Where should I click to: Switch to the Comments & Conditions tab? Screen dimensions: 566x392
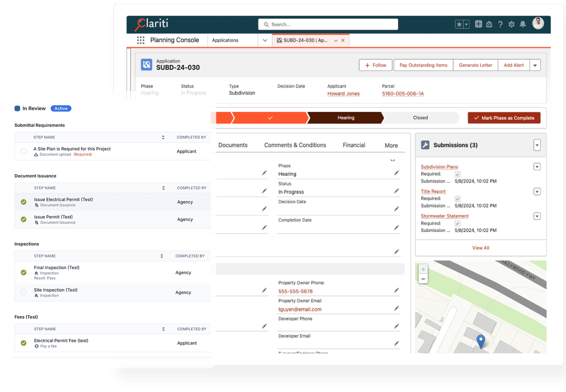click(x=295, y=145)
